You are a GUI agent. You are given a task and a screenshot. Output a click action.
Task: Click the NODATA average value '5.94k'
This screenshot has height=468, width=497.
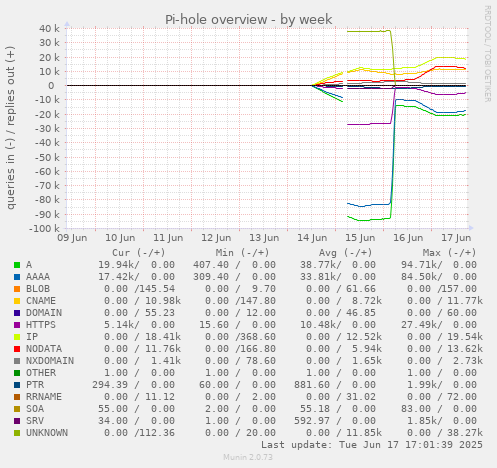click(367, 349)
